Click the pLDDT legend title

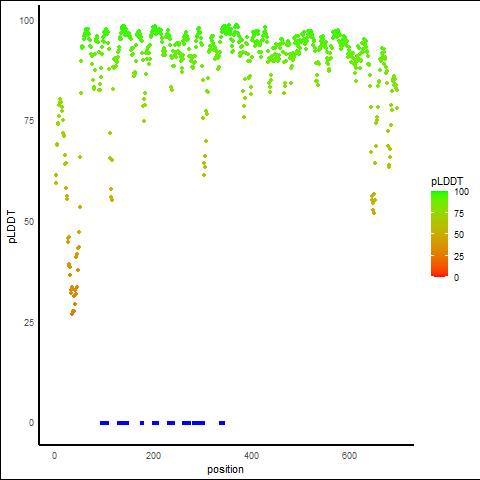coord(447,182)
